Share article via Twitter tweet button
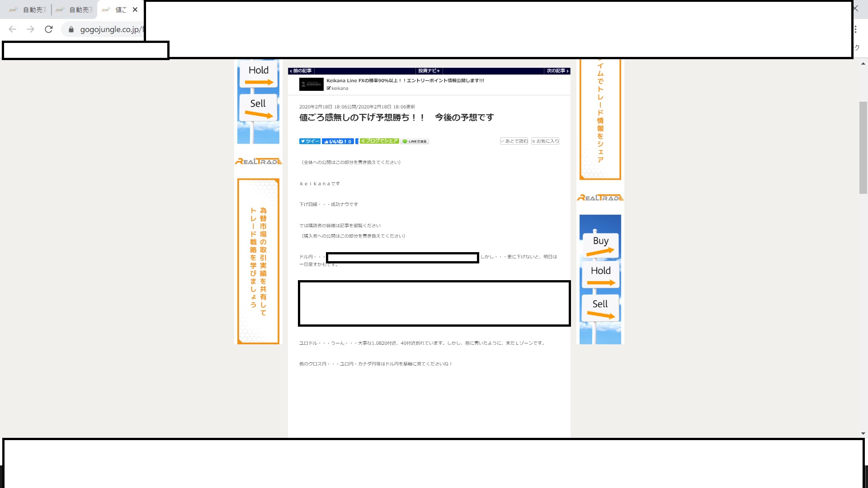Viewport: 868px width, 488px height. (x=310, y=141)
